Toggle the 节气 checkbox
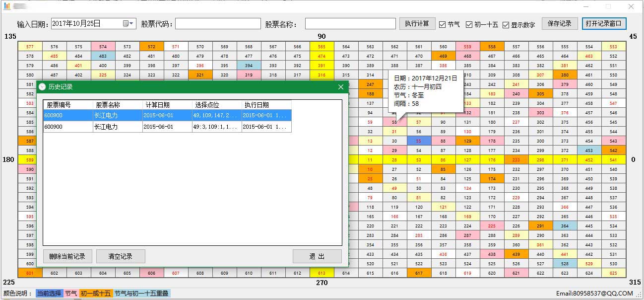 coord(450,24)
